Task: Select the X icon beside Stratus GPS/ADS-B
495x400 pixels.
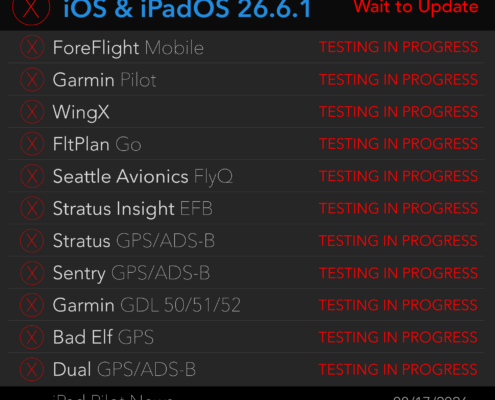Action: tap(32, 241)
